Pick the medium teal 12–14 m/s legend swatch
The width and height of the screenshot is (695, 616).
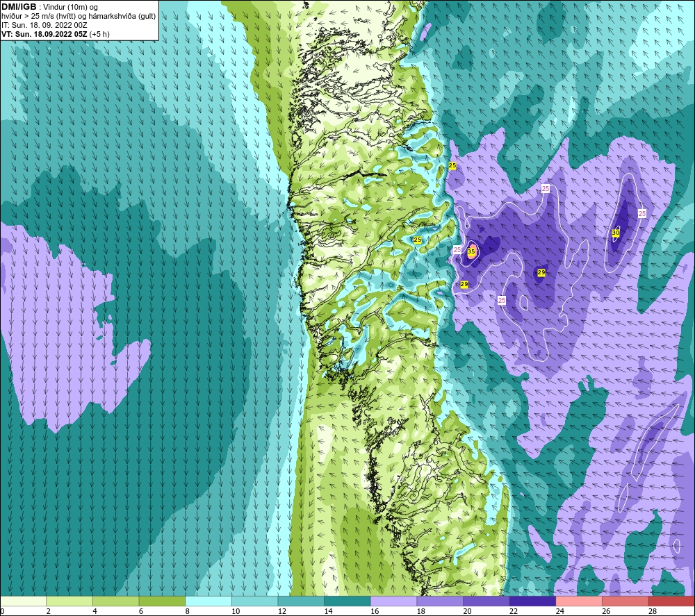tap(301, 601)
